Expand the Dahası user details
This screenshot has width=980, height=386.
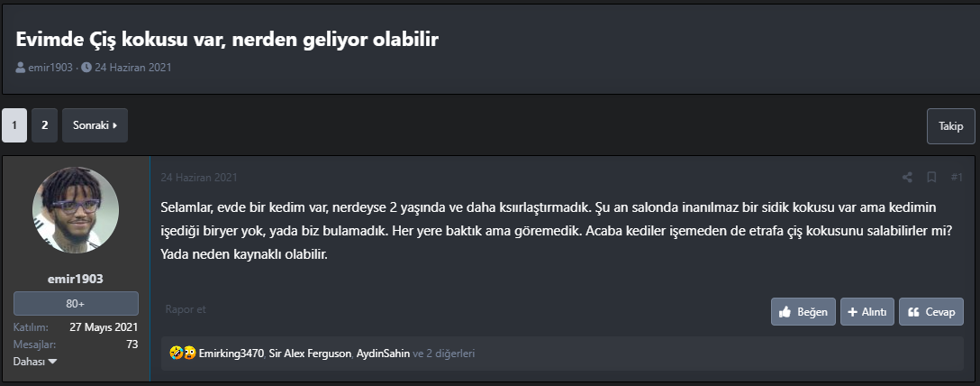[35, 361]
